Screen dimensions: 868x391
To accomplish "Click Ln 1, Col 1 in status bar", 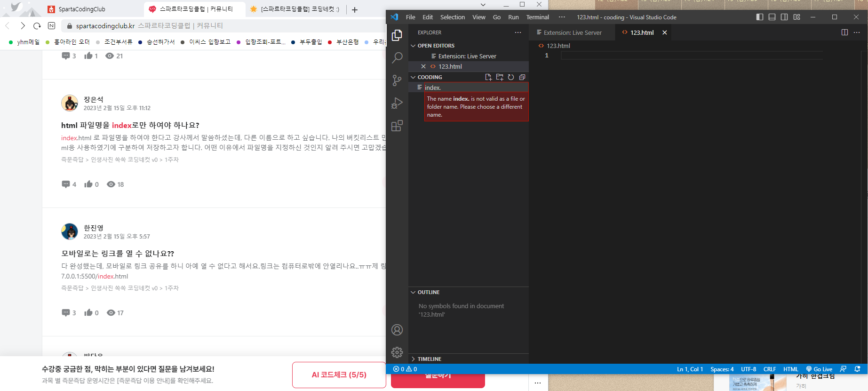I will pos(690,369).
